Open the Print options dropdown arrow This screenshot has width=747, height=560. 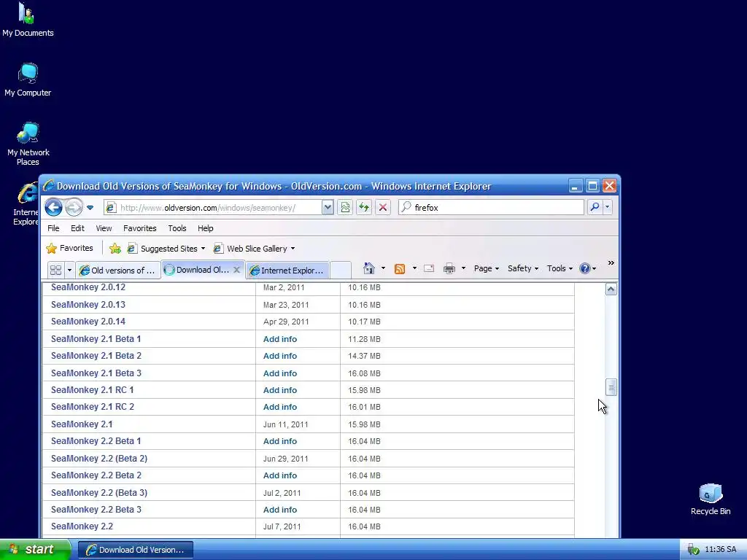point(463,268)
